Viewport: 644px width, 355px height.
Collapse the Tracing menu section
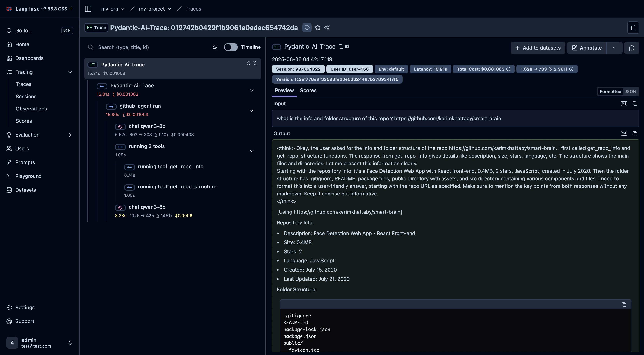[70, 72]
